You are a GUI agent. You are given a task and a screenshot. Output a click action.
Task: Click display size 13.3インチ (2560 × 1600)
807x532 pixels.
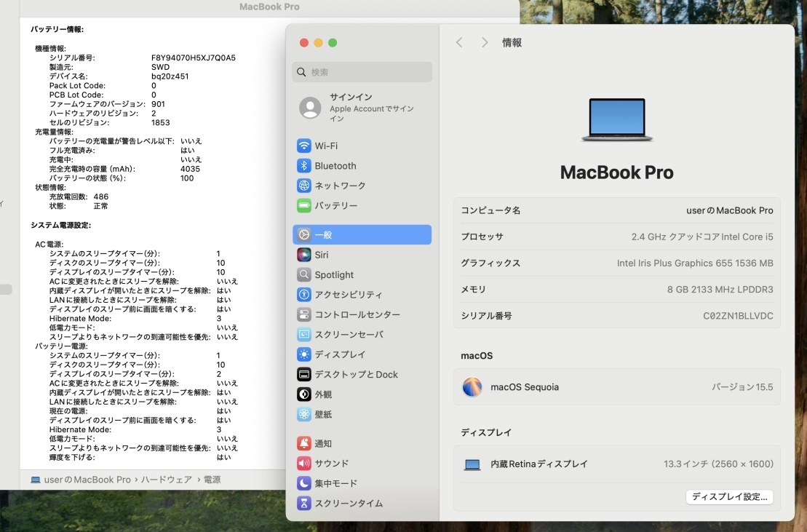[x=718, y=464]
